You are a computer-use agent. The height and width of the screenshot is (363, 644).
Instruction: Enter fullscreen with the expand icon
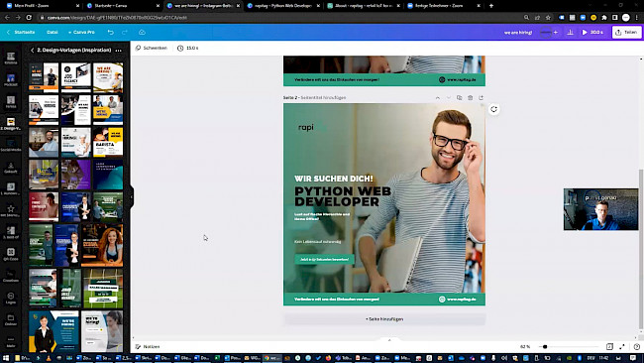coord(622,346)
